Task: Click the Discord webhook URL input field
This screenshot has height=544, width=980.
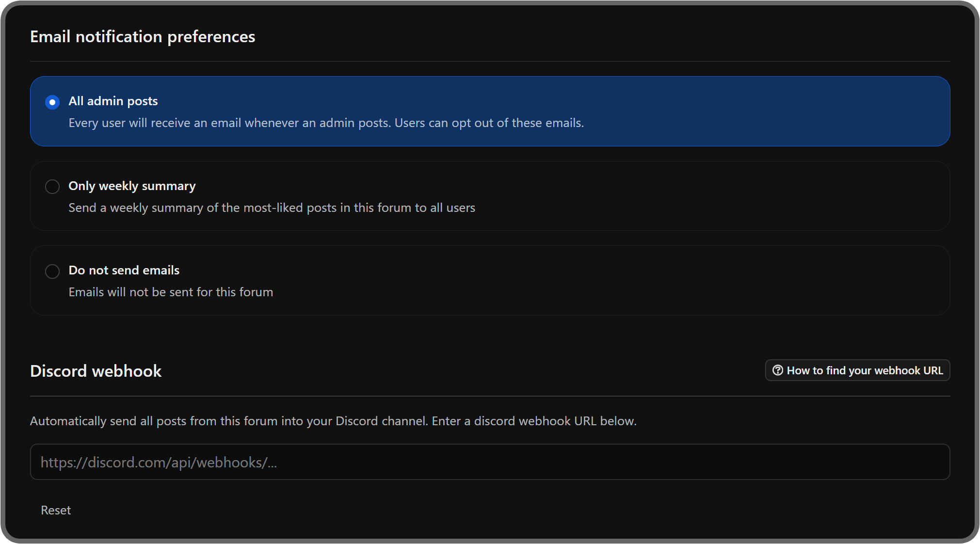Action: tap(490, 462)
